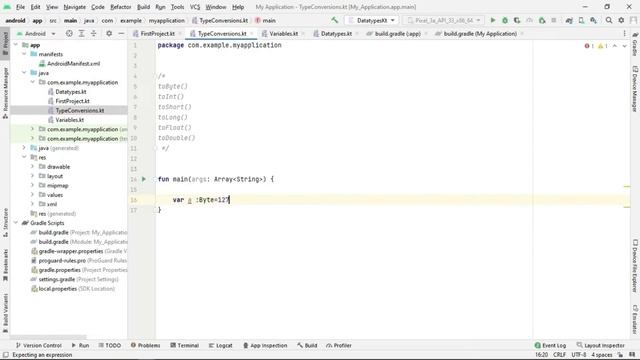Screen dimensions: 640x360
Task: Jump to previous highlighted error arrow
Action: point(615,46)
